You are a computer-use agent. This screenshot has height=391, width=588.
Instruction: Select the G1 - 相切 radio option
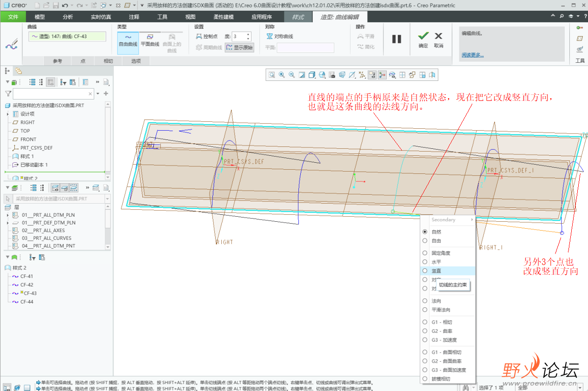click(424, 322)
